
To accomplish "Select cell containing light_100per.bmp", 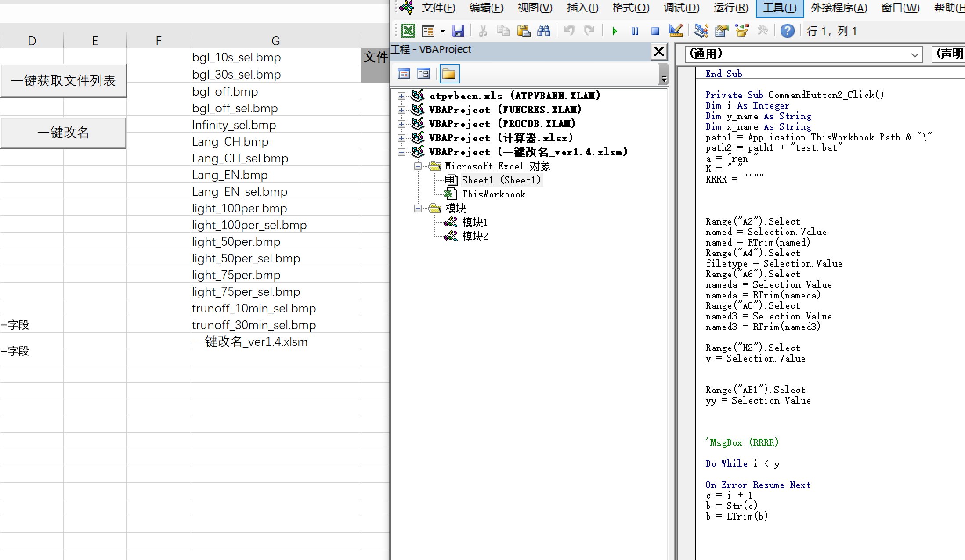I will 275,208.
